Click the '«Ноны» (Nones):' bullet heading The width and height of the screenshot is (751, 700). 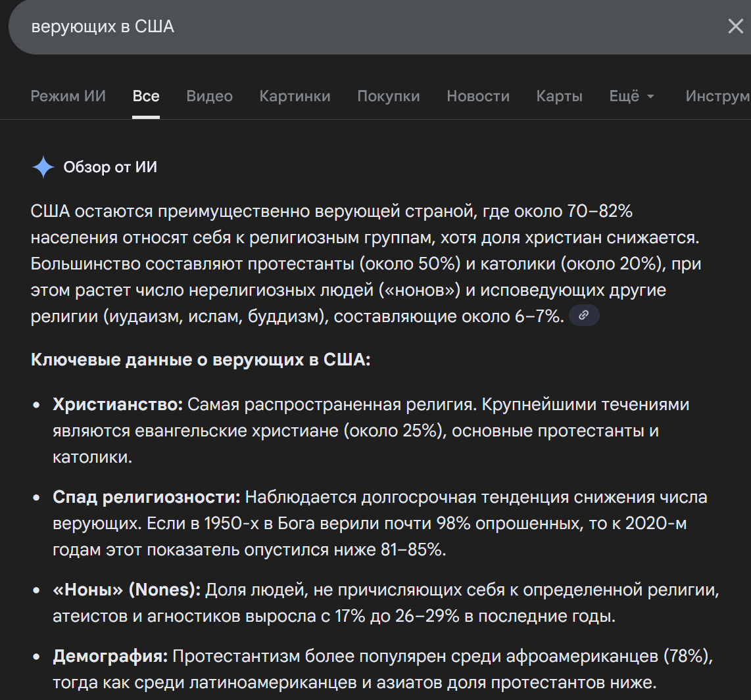(x=127, y=590)
